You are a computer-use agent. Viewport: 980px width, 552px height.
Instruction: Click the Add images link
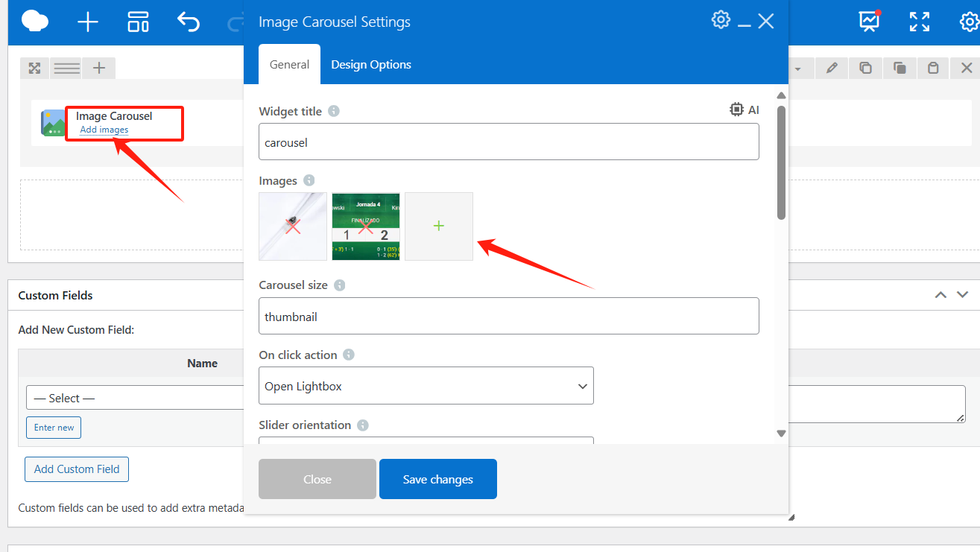(104, 130)
